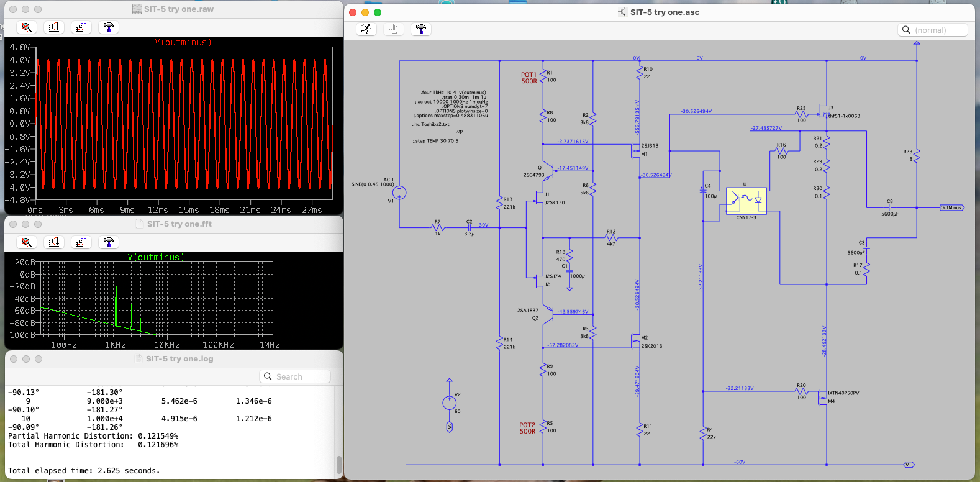
Task: Open Pick Visible Traces in the .fft window
Action: click(x=81, y=242)
